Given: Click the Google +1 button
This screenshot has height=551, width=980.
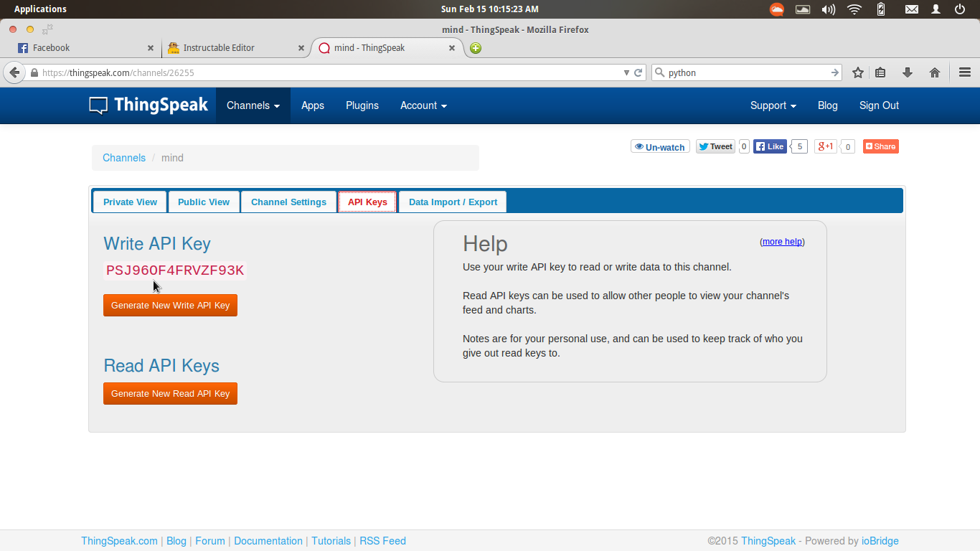Looking at the screenshot, I should pyautogui.click(x=826, y=146).
